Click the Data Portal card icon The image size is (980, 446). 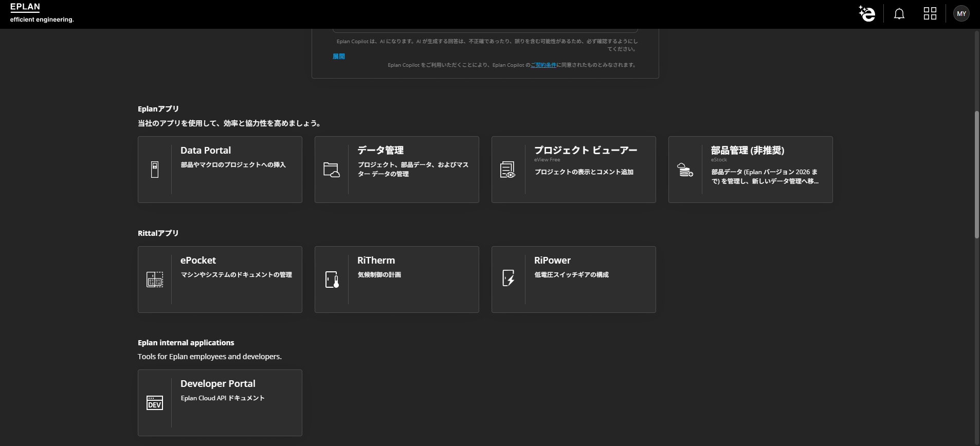point(155,170)
